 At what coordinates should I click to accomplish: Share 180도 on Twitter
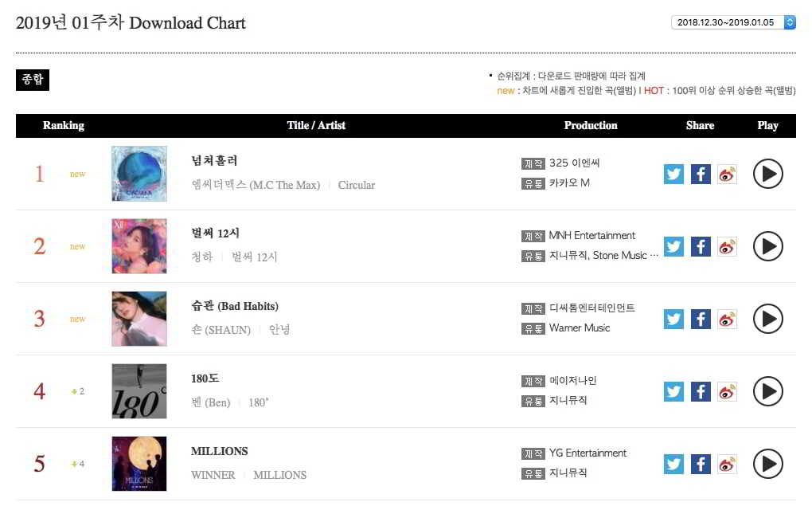click(x=673, y=391)
